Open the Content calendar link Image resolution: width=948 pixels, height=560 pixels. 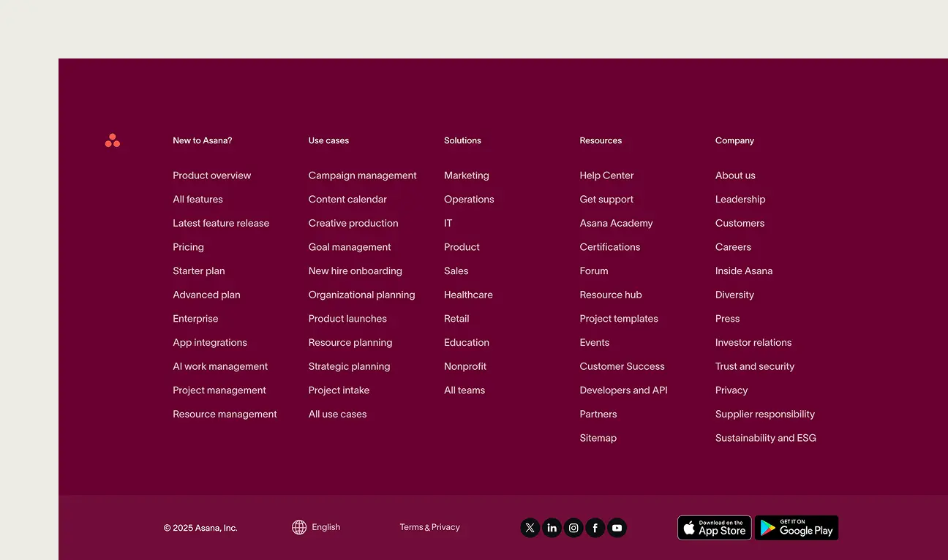[347, 200]
